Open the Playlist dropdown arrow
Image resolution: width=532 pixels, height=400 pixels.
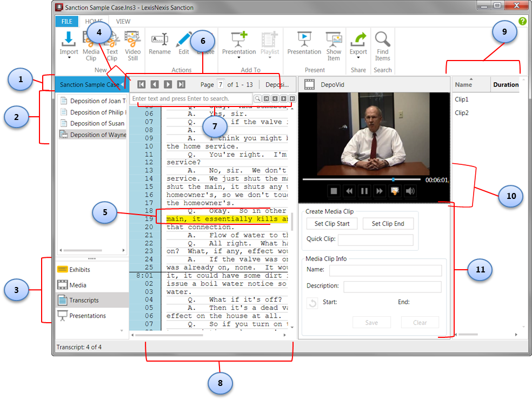[270, 58]
